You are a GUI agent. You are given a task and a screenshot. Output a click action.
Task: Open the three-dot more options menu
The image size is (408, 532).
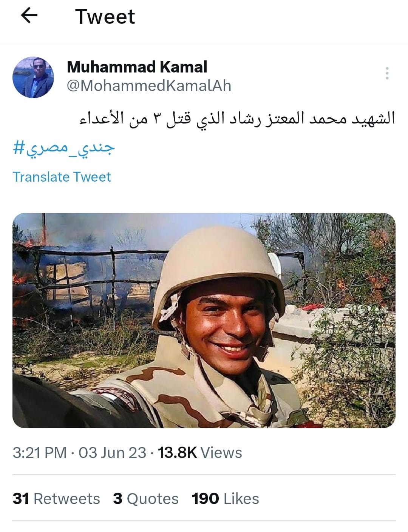(387, 73)
